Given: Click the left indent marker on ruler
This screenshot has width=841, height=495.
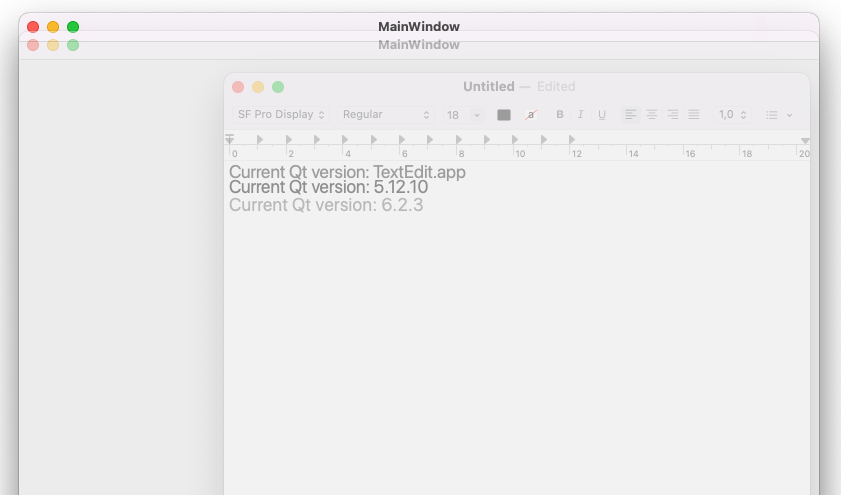Looking at the screenshot, I should coord(230,140).
